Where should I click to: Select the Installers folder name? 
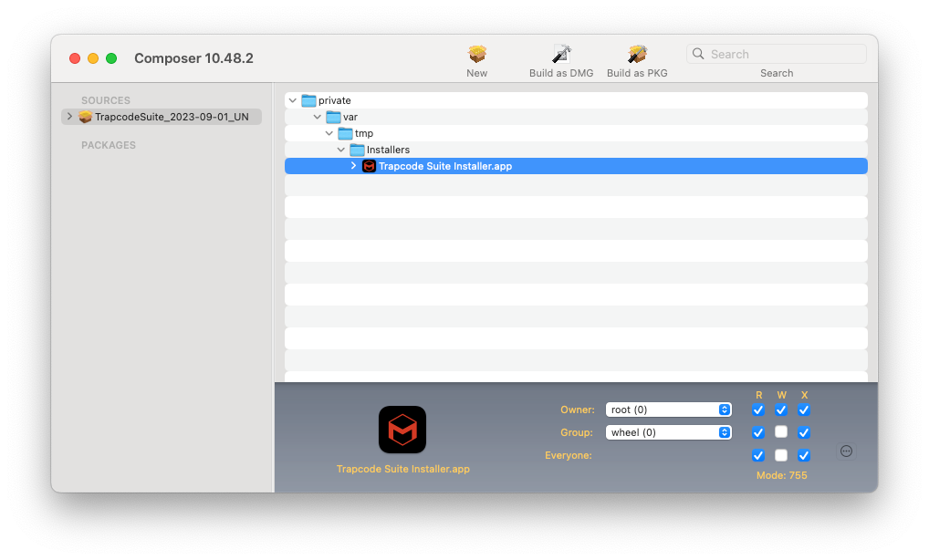pyautogui.click(x=388, y=150)
